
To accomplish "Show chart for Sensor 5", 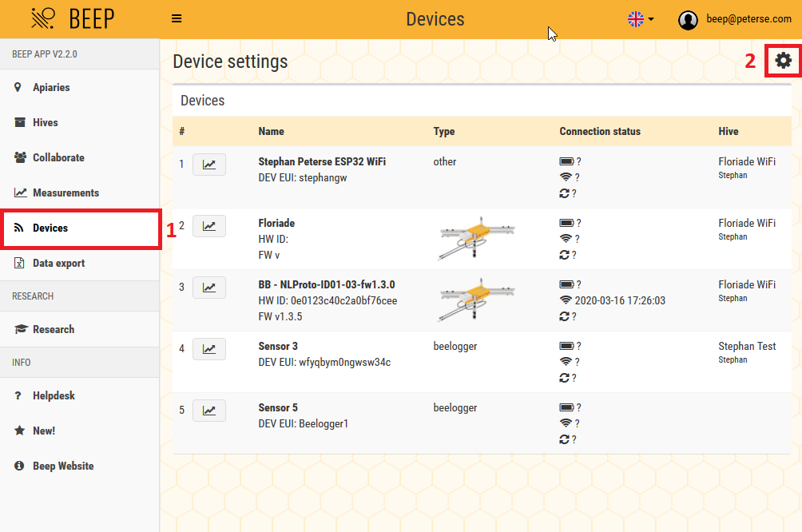I will tap(209, 411).
